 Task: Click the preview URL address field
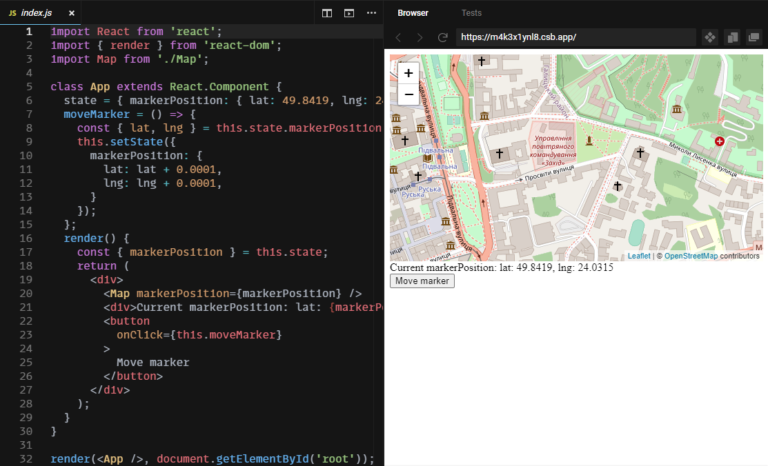[576, 37]
